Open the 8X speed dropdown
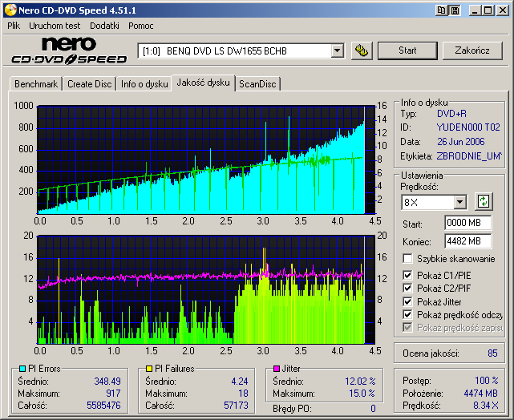Viewport: 514px width, 420px height. (x=460, y=202)
